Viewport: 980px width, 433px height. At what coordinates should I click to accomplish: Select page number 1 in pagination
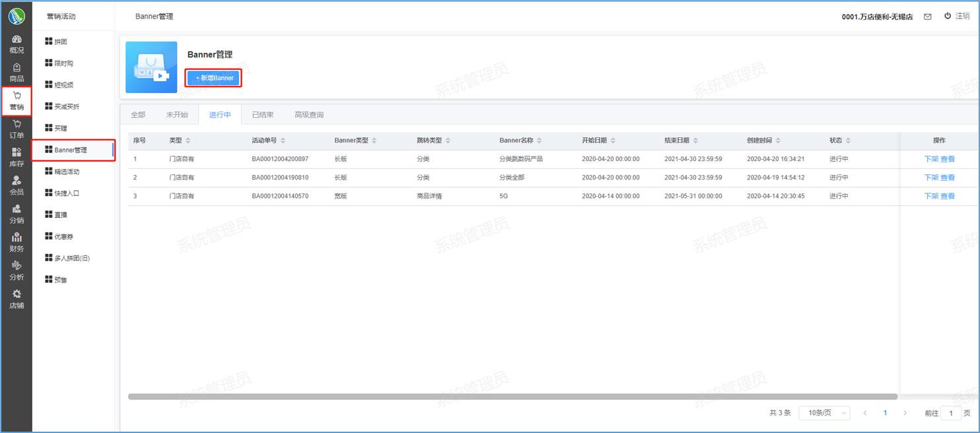[885, 413]
